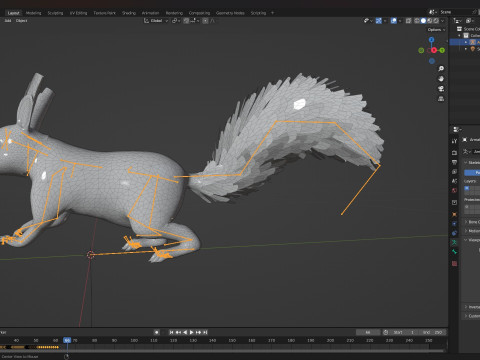Open the Object Constraints properties tab
Image resolution: width=480 pixels, height=360 pixels.
(x=454, y=233)
